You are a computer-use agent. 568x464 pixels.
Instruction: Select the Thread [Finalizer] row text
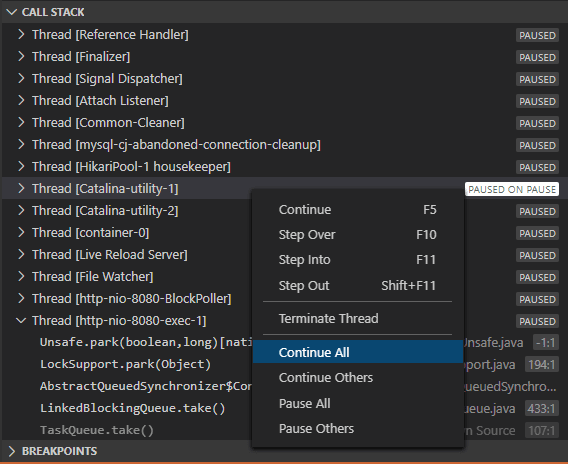pos(81,57)
